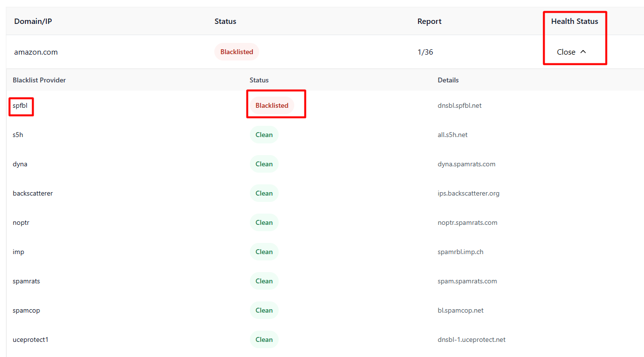Click the 1/36 report count
Screen dimensions: 644x357
[x=425, y=52]
